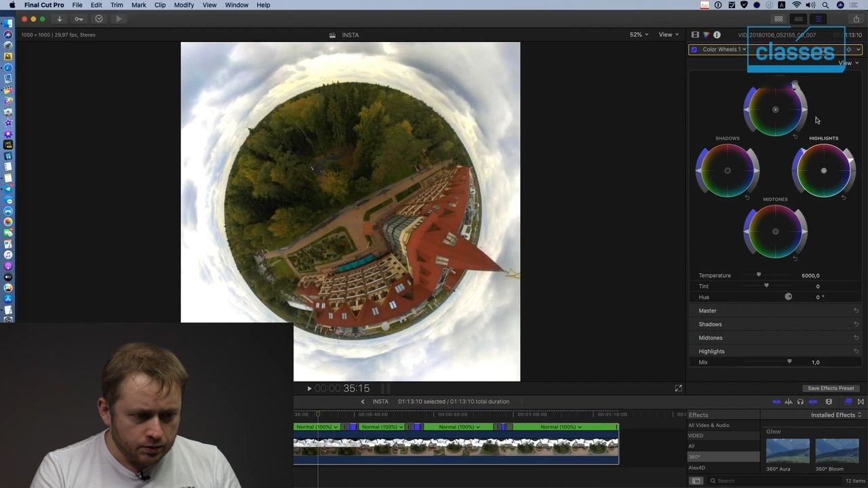This screenshot has height=488, width=868.
Task: Expand the Shadows parameters section
Action: tap(710, 324)
